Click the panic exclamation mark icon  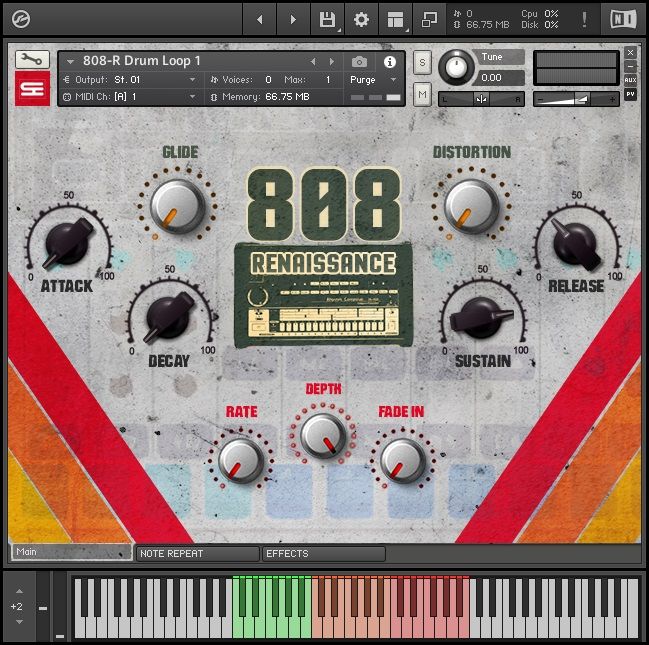[x=584, y=19]
